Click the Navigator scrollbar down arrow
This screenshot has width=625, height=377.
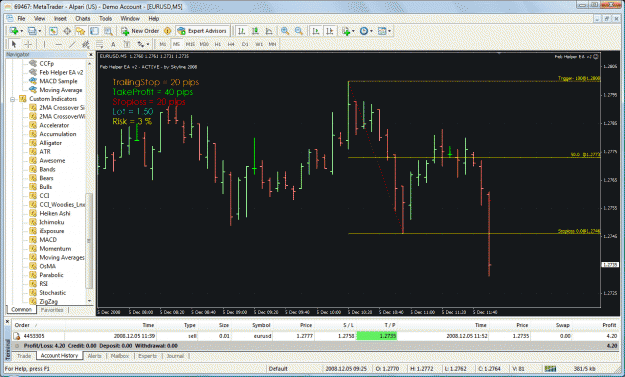[x=89, y=301]
